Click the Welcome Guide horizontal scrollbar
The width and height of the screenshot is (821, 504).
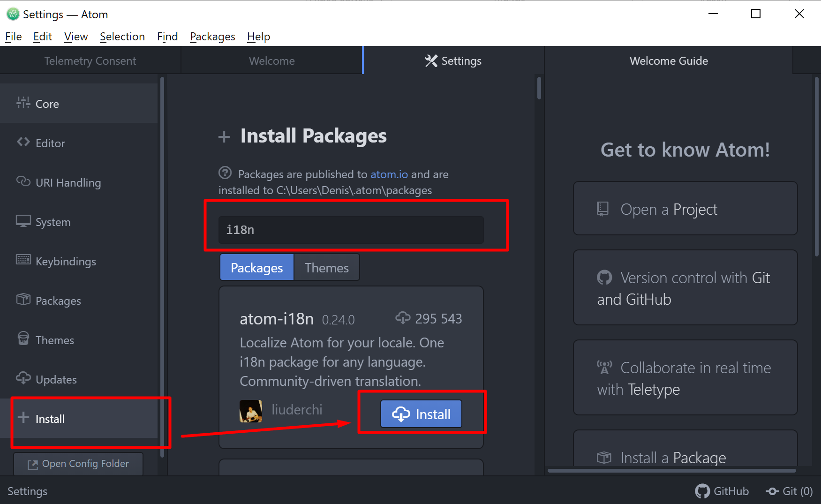pos(671,470)
